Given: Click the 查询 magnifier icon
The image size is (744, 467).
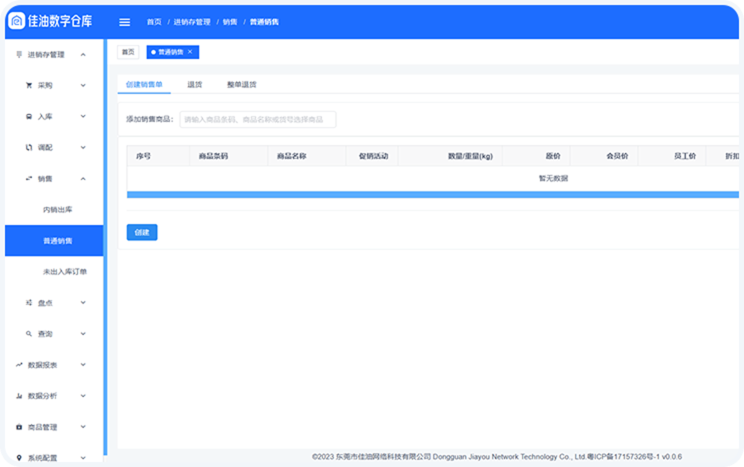Looking at the screenshot, I should [28, 333].
